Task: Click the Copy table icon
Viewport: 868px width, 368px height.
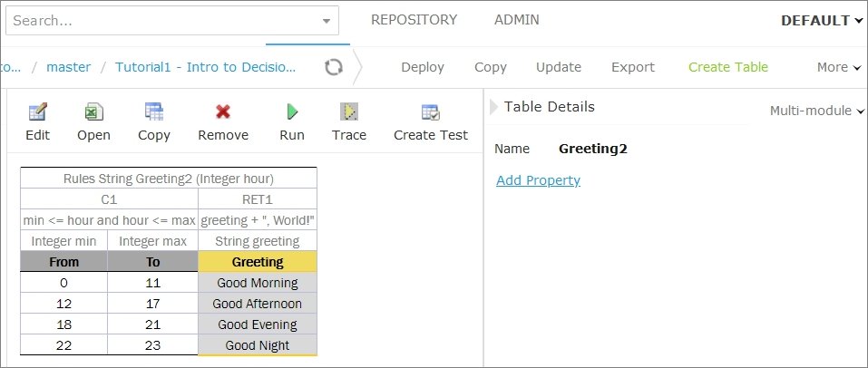Action: coord(154,112)
